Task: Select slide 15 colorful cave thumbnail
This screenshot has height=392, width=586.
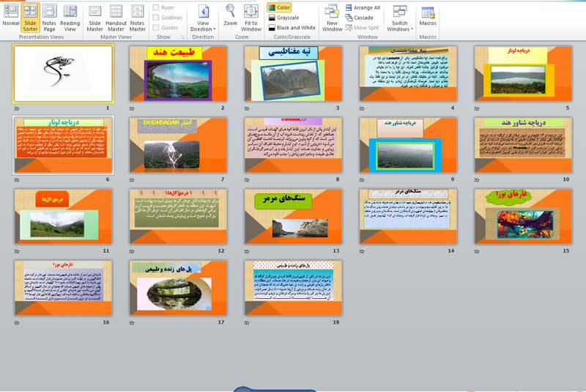Action: (523, 216)
